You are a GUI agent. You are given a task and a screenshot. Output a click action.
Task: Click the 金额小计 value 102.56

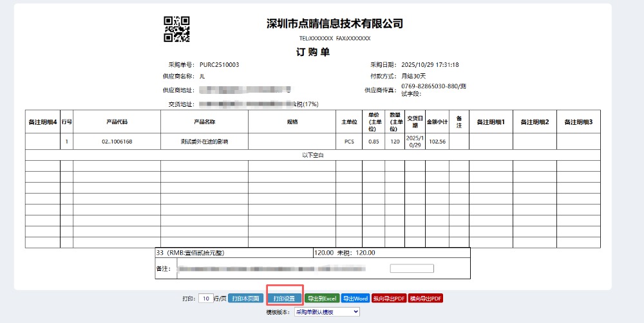coord(437,142)
